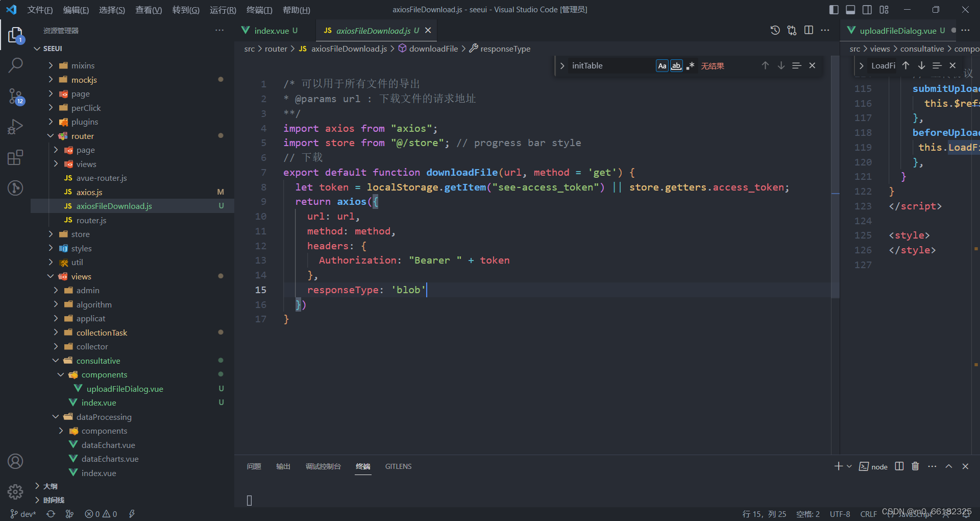Maximize the terminal panel size
The width and height of the screenshot is (980, 521).
click(x=948, y=466)
